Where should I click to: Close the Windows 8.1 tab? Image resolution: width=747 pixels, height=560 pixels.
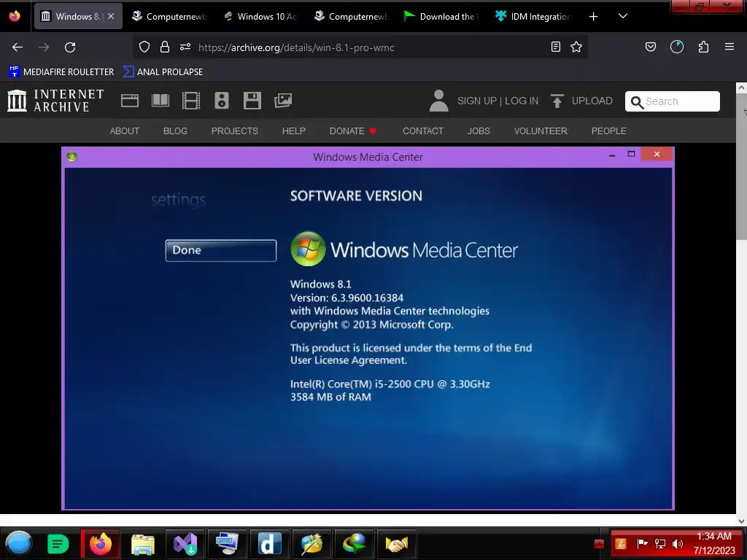tap(111, 16)
